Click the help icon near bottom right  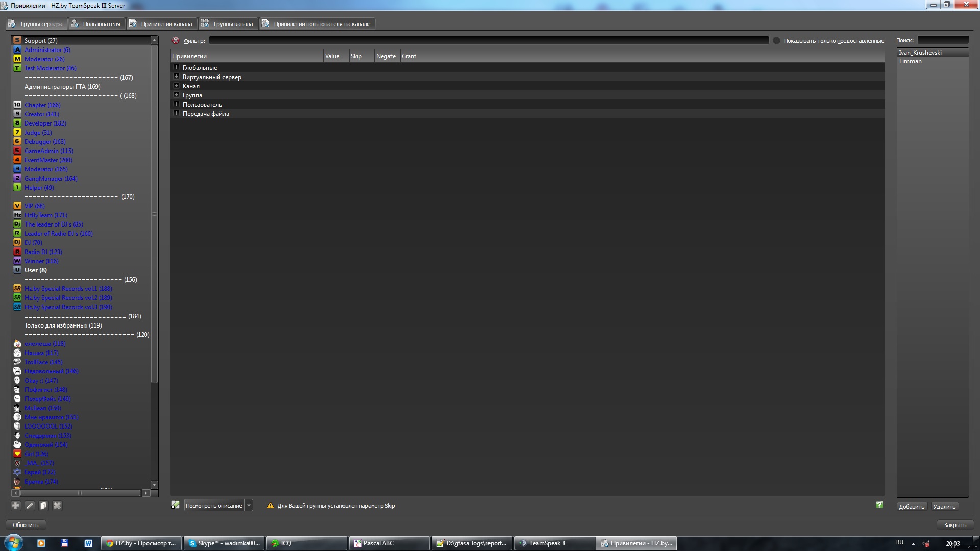click(879, 505)
